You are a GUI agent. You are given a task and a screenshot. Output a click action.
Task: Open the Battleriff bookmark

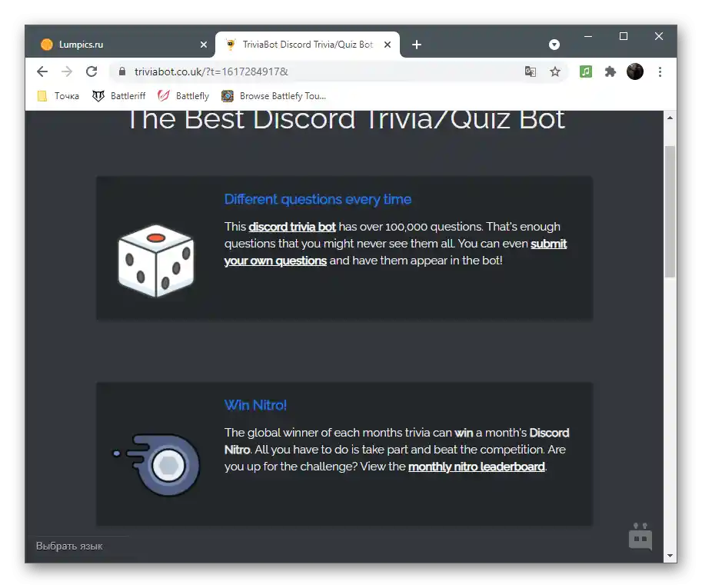(119, 96)
